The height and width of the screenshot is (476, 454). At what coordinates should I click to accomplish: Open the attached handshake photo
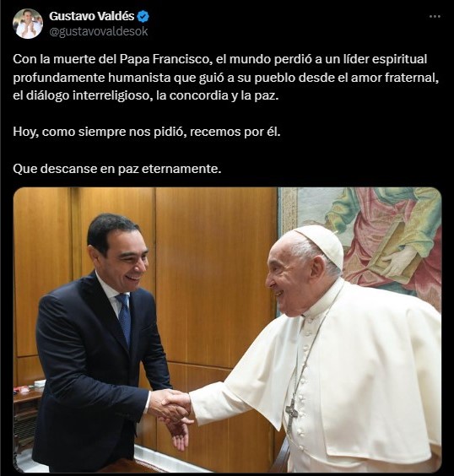click(227, 330)
